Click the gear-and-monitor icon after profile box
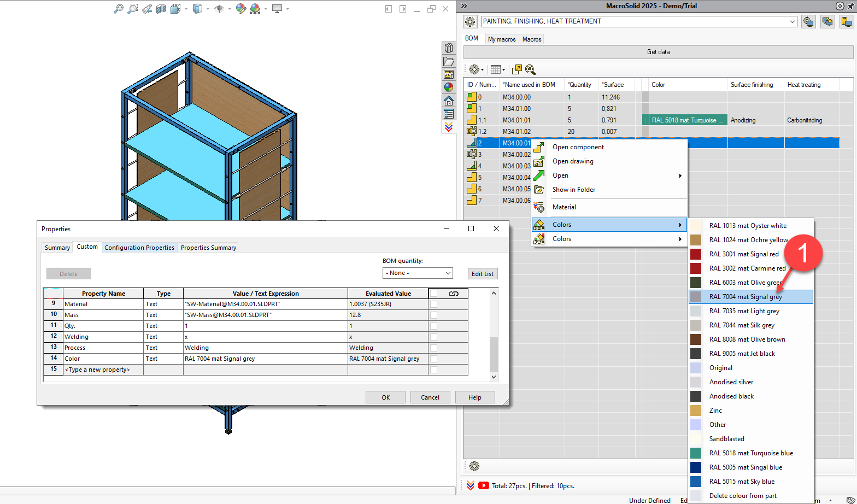 808,22
